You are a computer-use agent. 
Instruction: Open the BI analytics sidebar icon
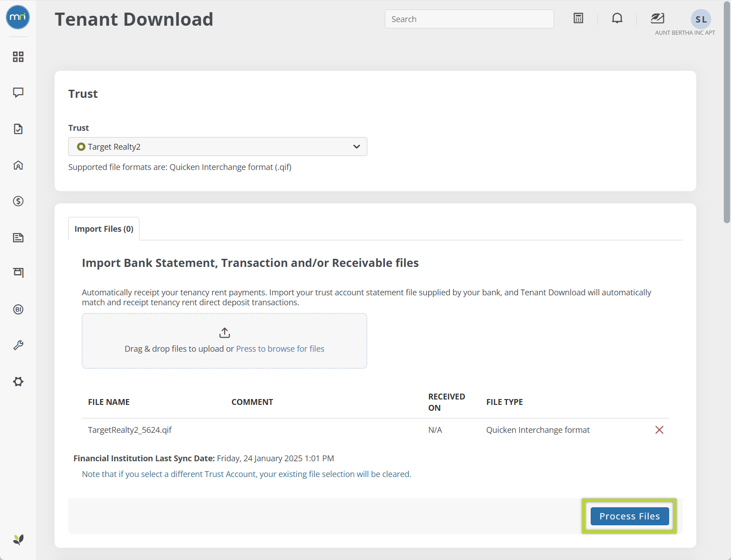tap(18, 309)
